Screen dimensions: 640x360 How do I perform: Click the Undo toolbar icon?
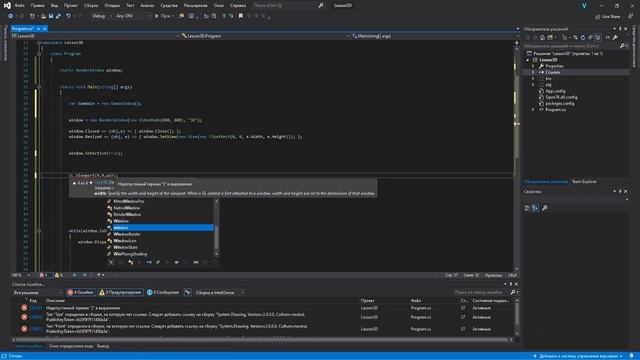coord(68,16)
